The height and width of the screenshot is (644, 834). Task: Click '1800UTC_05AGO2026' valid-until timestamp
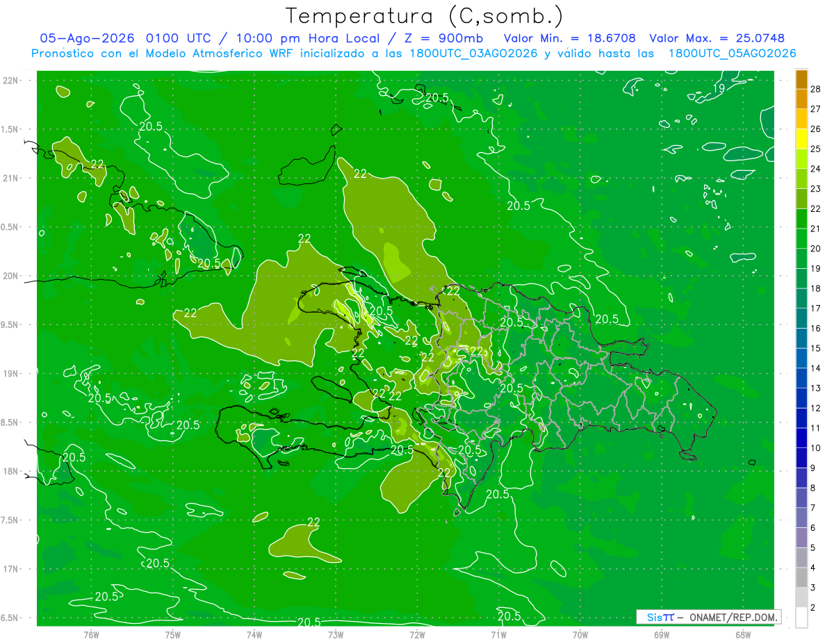(x=732, y=53)
